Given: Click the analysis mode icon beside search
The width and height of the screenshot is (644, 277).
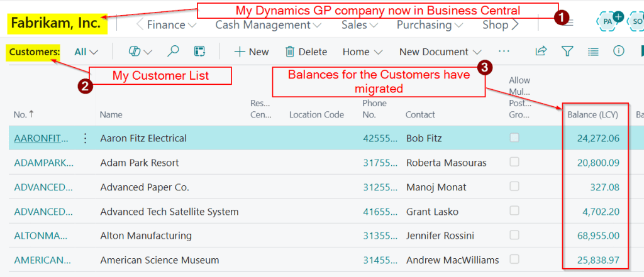Looking at the screenshot, I should pyautogui.click(x=199, y=52).
